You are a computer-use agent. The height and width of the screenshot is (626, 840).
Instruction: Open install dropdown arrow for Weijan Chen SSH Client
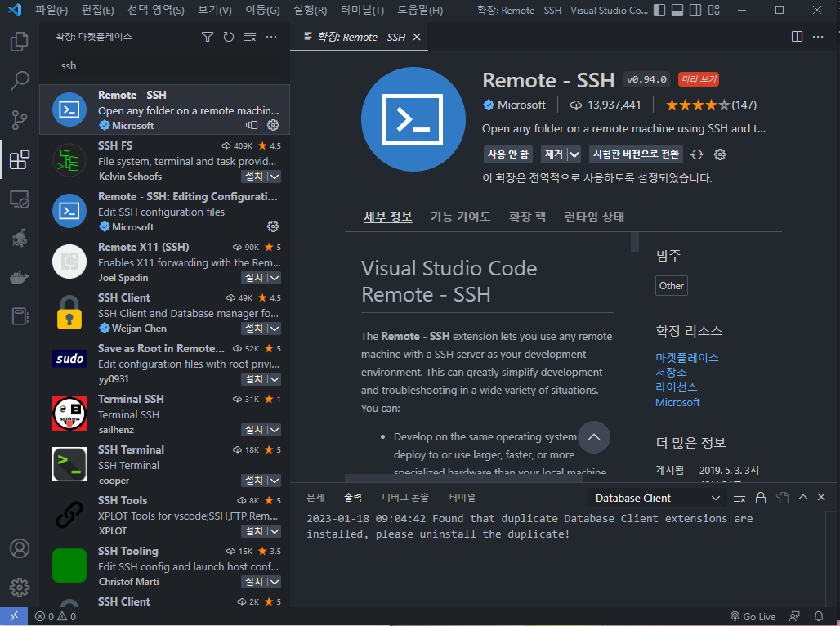click(x=275, y=329)
